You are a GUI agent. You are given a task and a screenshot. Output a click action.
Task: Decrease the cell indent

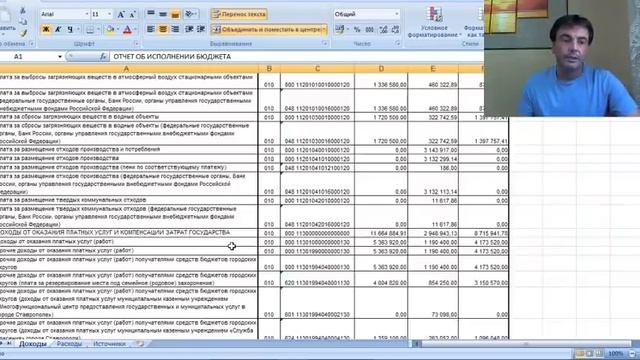point(189,29)
